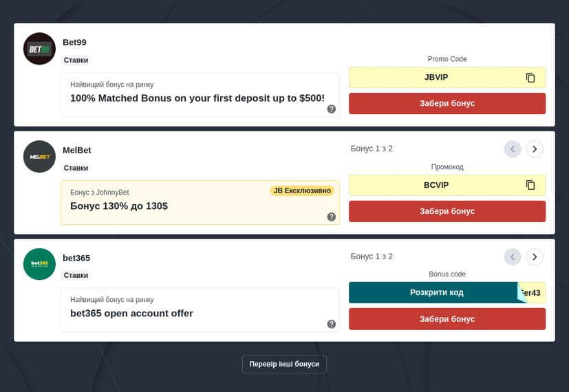Open the MelBet name link
The width and height of the screenshot is (569, 392).
pyautogui.click(x=77, y=150)
